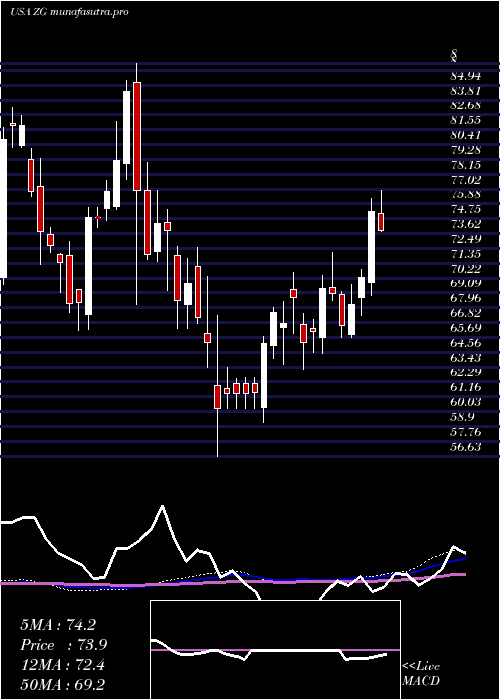Select the 79.28 price axis label
Screen dimensions: 500x700
point(466,150)
